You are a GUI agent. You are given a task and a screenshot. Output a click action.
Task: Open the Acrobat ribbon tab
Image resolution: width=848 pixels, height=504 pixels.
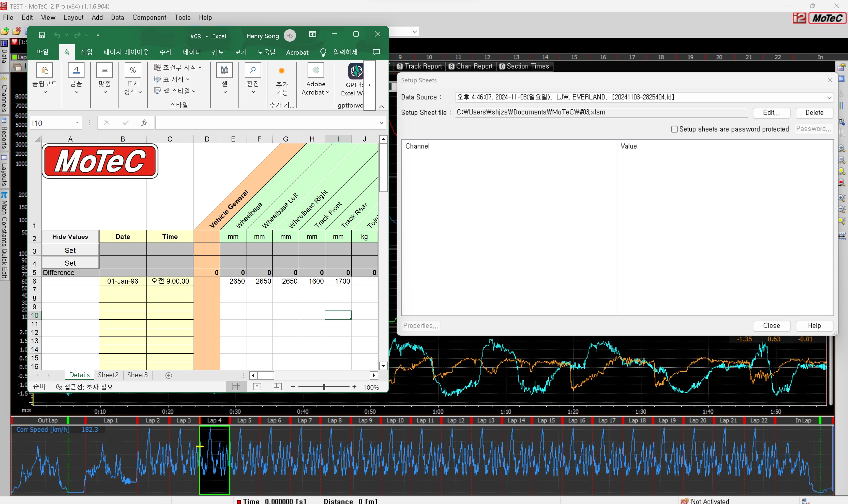click(297, 52)
